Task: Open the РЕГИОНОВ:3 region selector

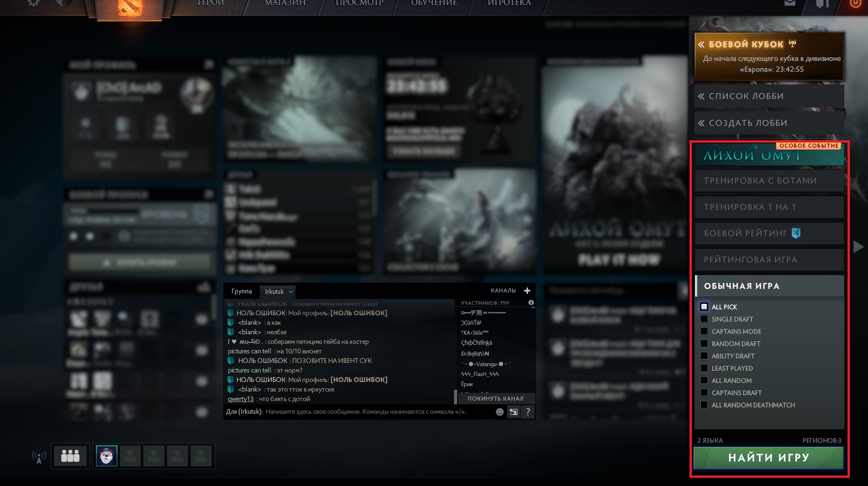Action: pos(822,441)
